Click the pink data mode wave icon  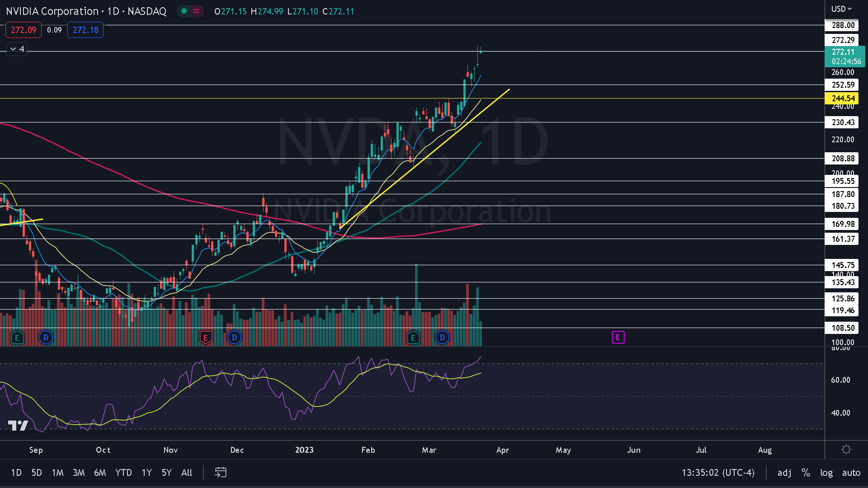[x=196, y=11]
